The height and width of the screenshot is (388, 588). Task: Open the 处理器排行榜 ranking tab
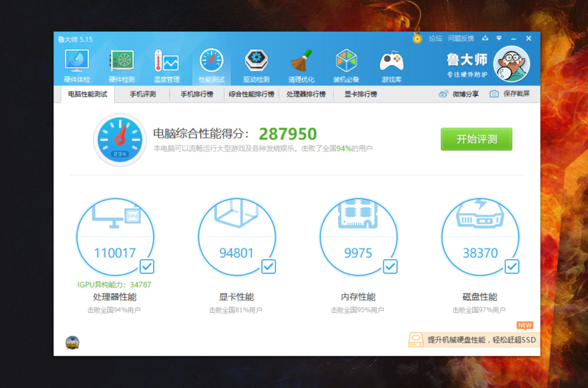click(307, 94)
